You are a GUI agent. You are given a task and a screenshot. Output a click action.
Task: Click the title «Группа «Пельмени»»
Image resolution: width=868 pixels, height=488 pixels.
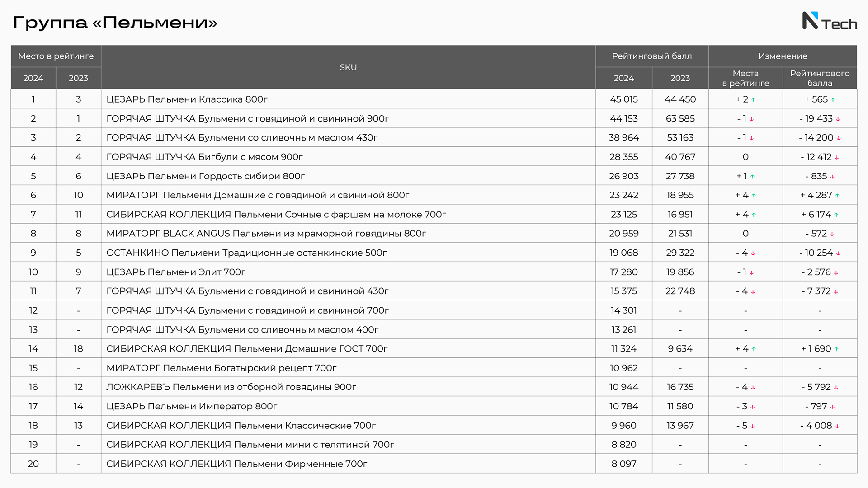(115, 22)
